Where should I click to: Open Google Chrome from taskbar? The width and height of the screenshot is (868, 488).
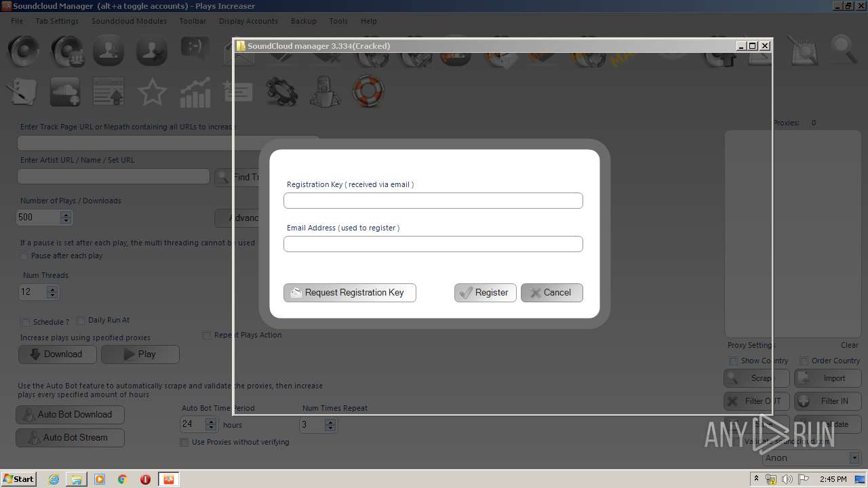(123, 479)
